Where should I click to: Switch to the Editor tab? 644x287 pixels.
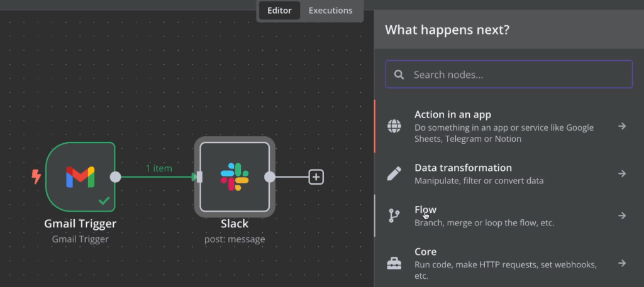280,11
